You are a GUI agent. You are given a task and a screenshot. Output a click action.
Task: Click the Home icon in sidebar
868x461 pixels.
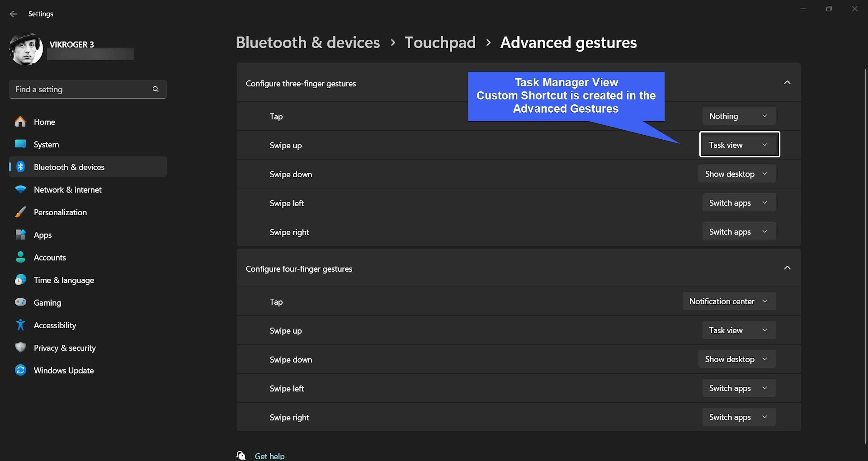pyautogui.click(x=20, y=122)
